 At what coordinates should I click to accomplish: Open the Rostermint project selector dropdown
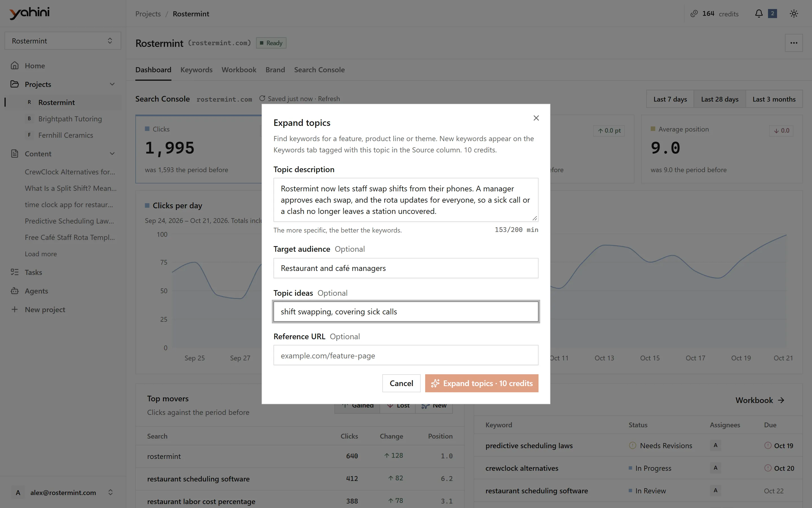(x=63, y=41)
